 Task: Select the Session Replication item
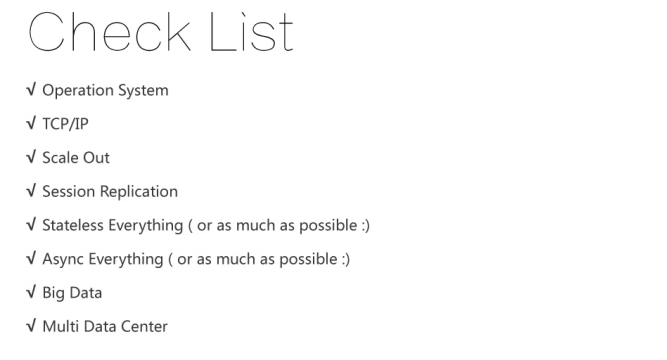tap(110, 191)
